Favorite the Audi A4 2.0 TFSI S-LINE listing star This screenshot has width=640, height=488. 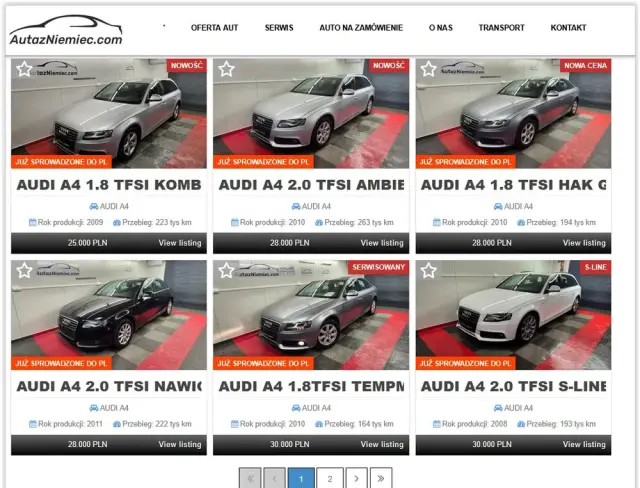pos(429,271)
